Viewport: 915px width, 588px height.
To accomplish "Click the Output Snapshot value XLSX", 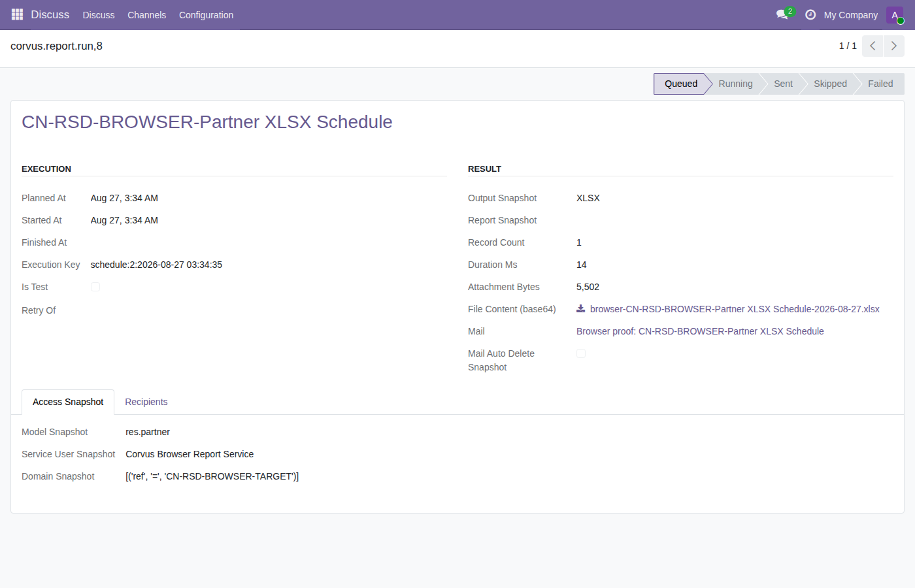I will click(x=588, y=198).
